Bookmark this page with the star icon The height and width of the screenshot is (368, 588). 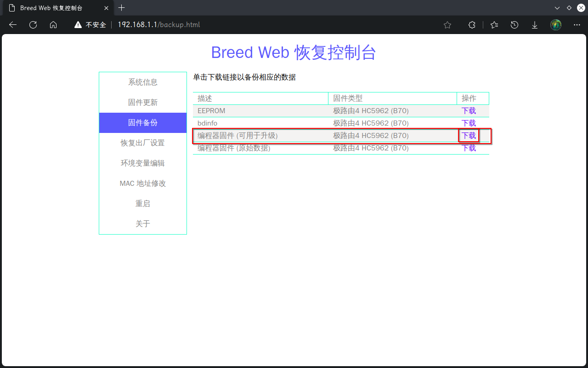(x=447, y=25)
